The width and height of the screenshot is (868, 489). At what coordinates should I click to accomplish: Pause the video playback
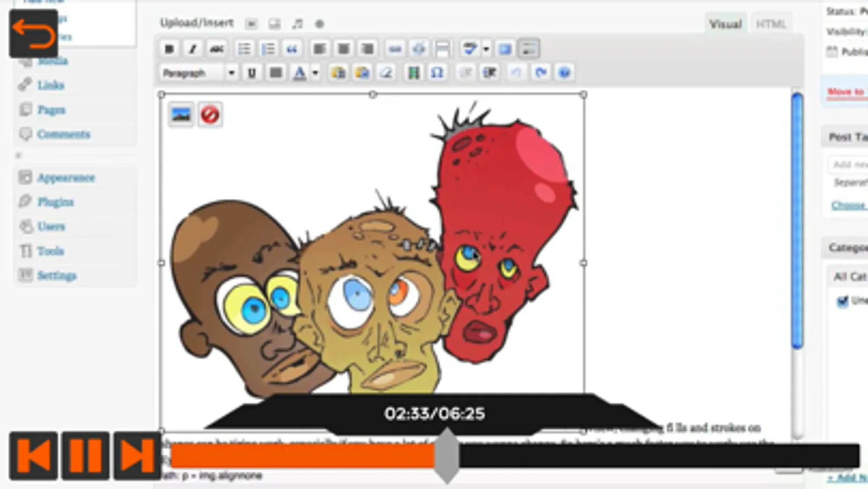coord(85,456)
